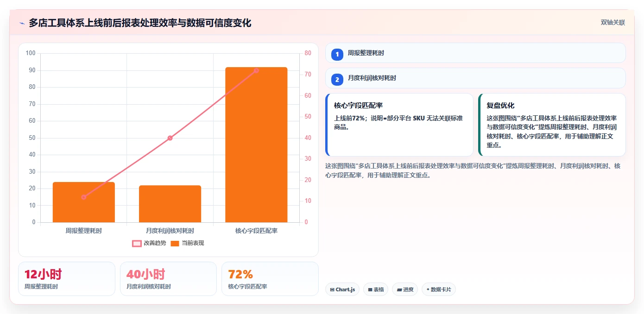This screenshot has height=314, width=644.
Task: Click the star icon in 数据卡片 tag
Action: [428, 289]
